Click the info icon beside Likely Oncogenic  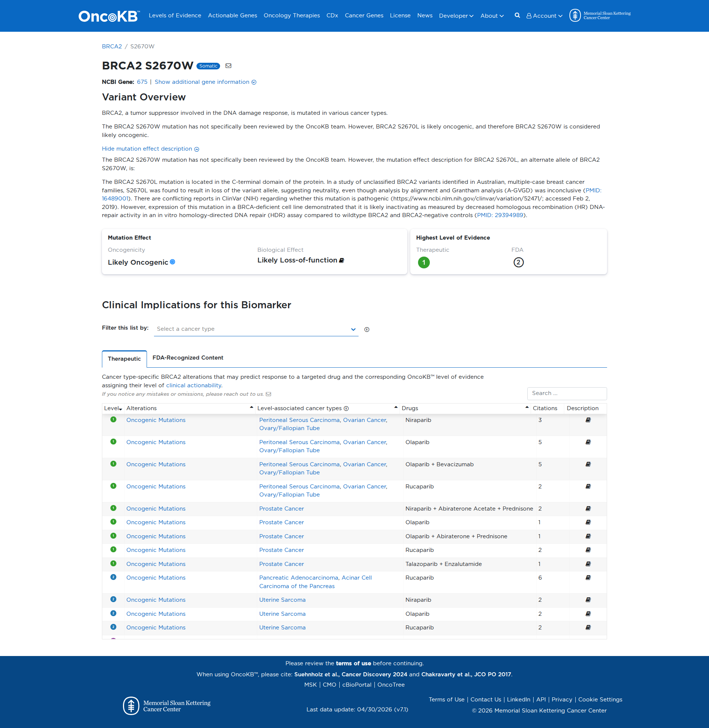tap(172, 262)
